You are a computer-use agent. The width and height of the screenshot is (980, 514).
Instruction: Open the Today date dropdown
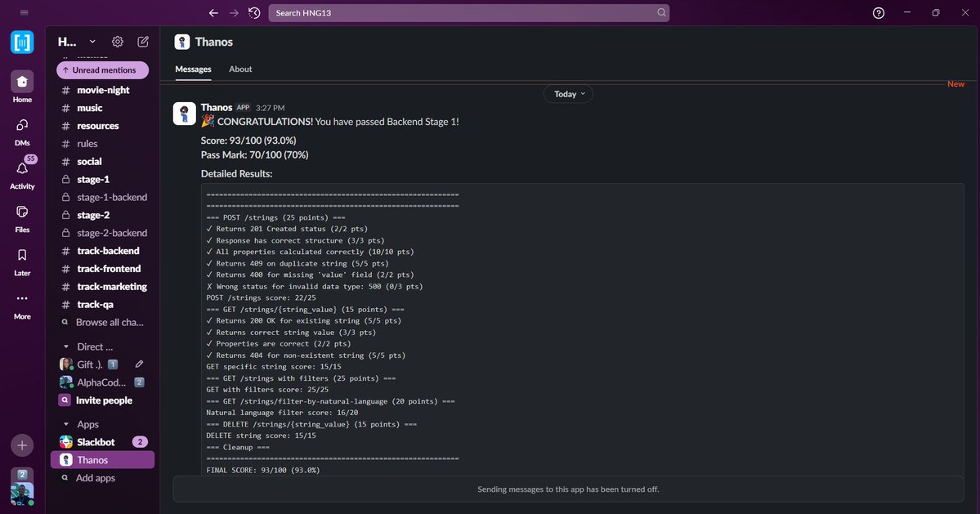click(569, 94)
